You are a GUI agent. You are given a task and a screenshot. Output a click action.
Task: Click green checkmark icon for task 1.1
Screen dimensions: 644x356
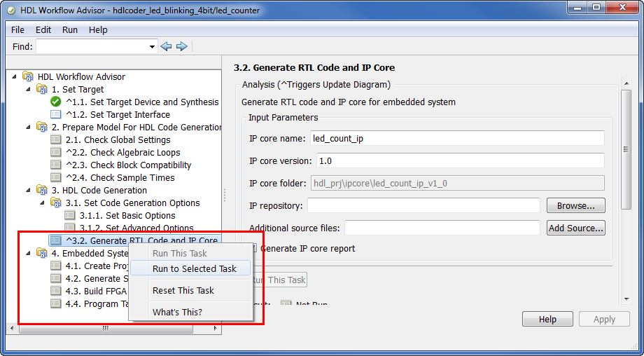(56, 102)
